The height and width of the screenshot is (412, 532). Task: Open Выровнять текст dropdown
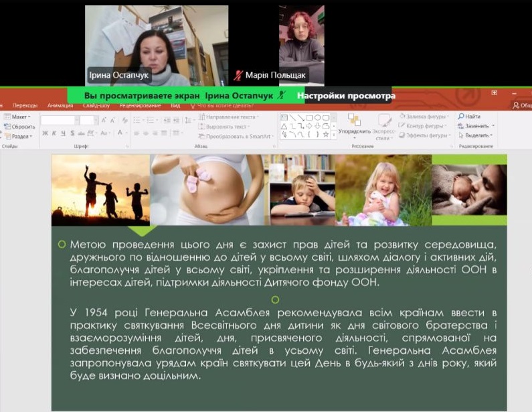click(225, 127)
